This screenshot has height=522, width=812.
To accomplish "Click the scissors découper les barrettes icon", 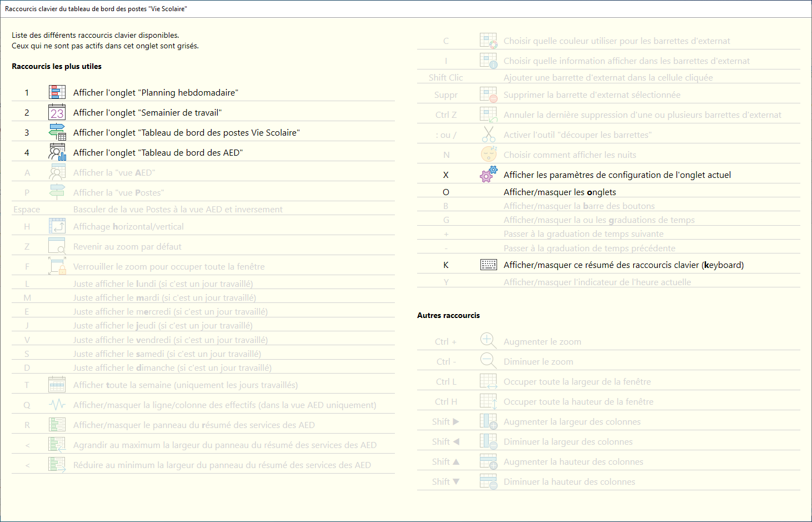I will 488,135.
